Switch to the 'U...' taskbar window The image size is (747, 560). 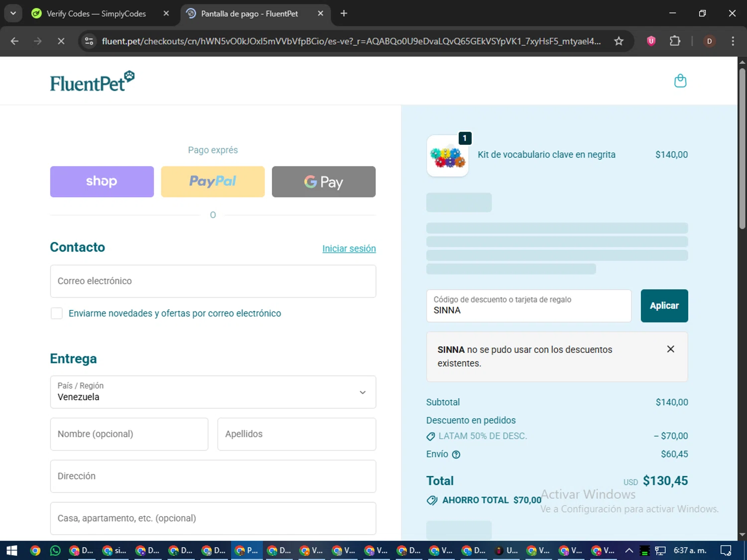click(506, 551)
